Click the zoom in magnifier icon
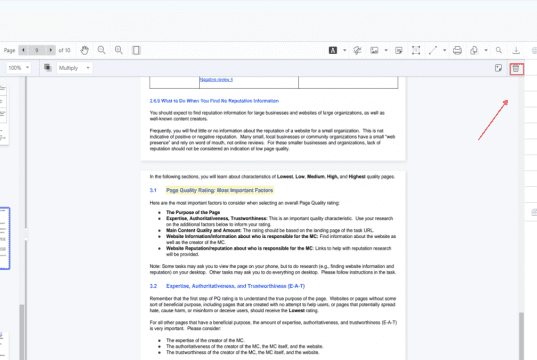This screenshot has height=360, width=537. [119, 50]
